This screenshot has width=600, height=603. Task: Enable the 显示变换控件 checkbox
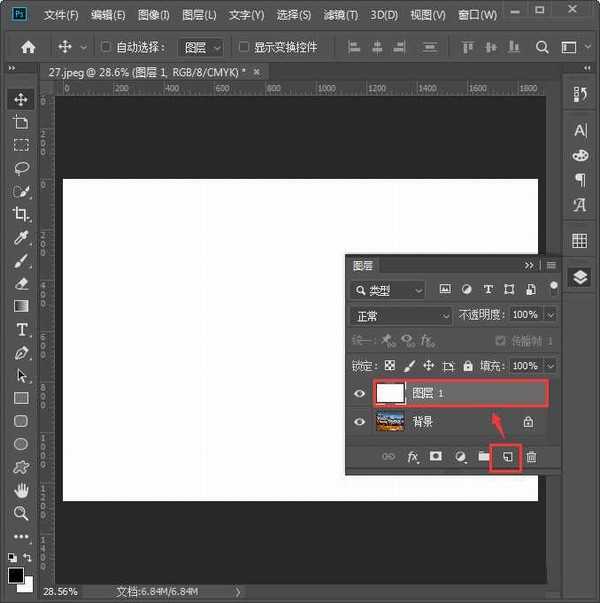click(x=244, y=47)
